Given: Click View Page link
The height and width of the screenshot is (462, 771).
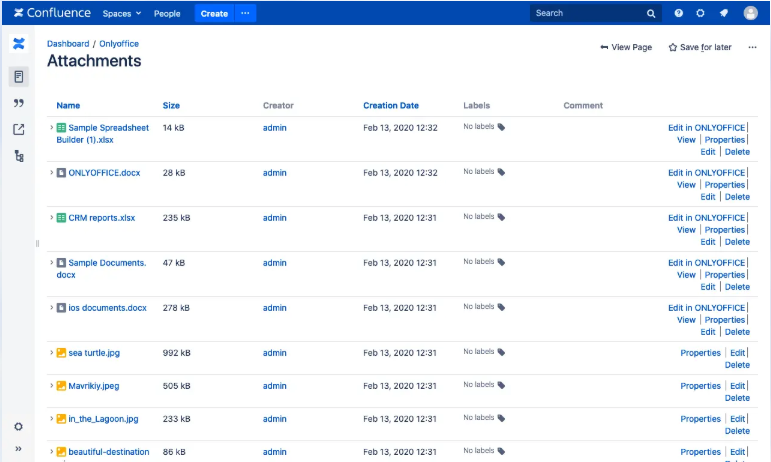Looking at the screenshot, I should click(x=626, y=47).
